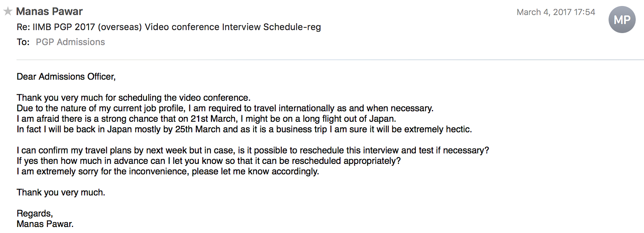Click the sentence about current job profile
Viewport: 644px width, 233px height.
click(x=225, y=108)
